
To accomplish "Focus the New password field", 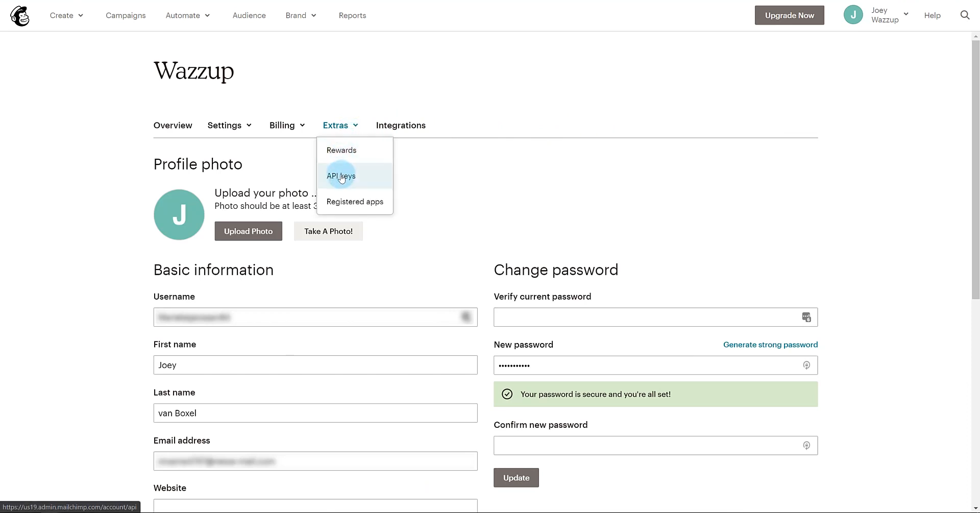I will 655,365.
